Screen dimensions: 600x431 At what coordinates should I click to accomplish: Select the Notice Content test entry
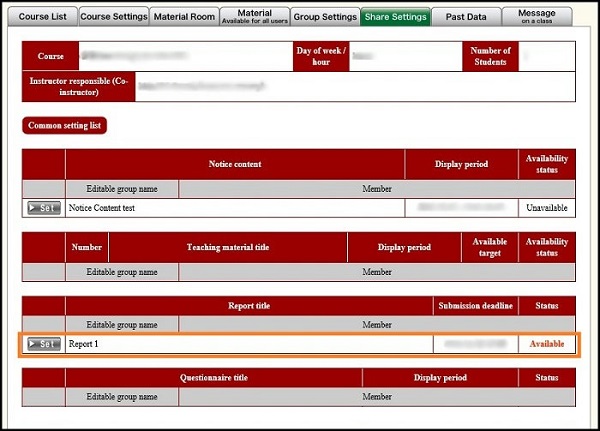pyautogui.click(x=102, y=208)
